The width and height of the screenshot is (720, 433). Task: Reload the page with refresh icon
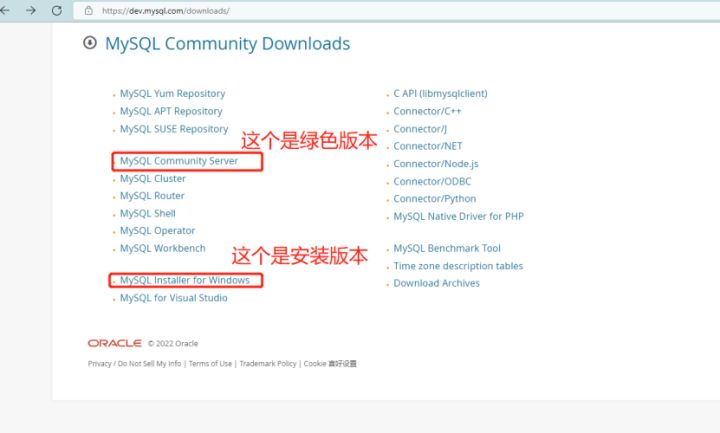pyautogui.click(x=57, y=10)
